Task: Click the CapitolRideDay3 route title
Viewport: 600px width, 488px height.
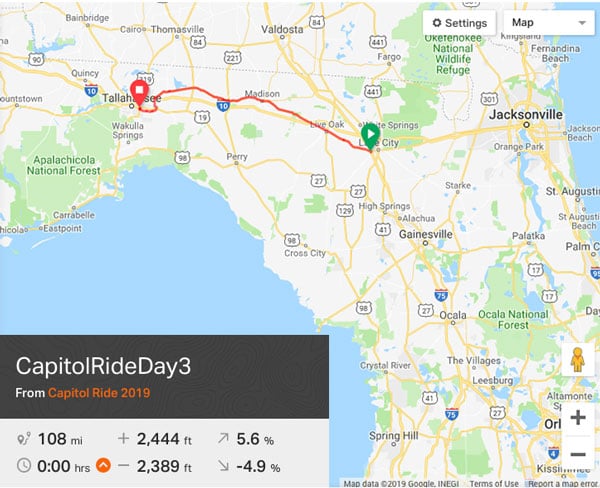Action: pyautogui.click(x=104, y=365)
